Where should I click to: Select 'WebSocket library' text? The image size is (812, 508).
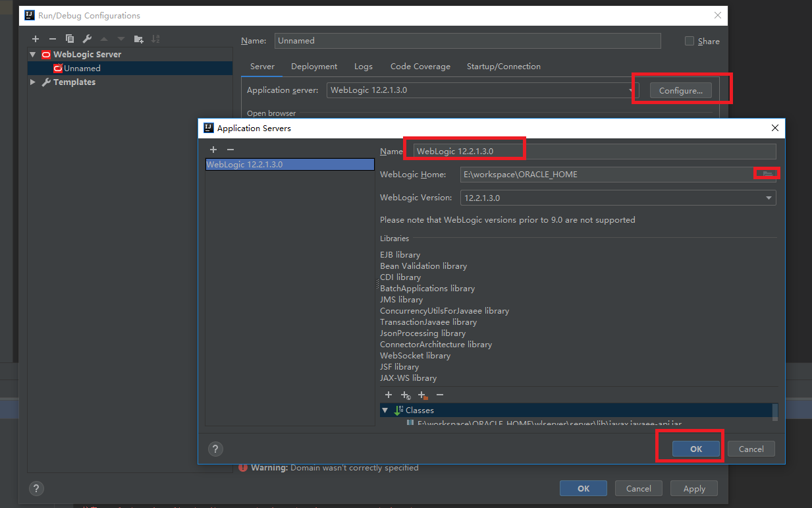(x=415, y=356)
